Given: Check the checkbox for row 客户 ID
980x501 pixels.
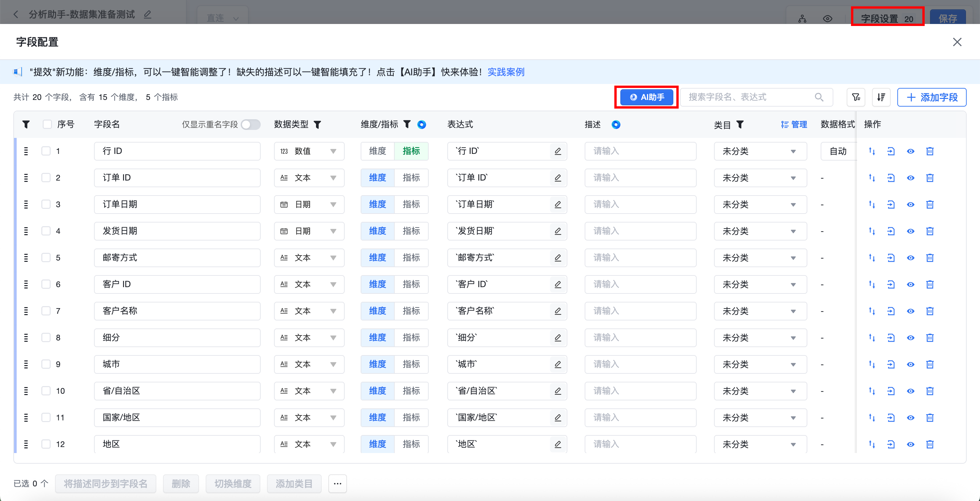Looking at the screenshot, I should (x=46, y=284).
